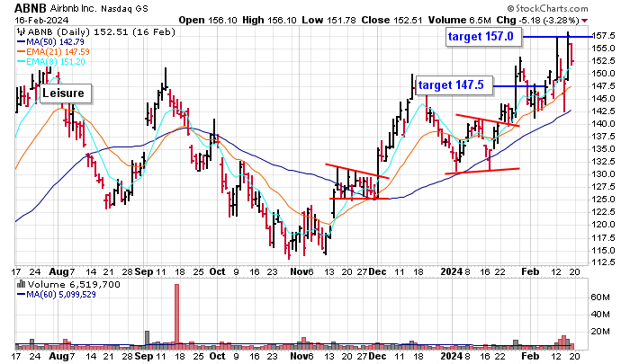Viewport: 630px width, 364px height.
Task: Click the cyan EMA(8) legend line swatch
Action: 21,61
